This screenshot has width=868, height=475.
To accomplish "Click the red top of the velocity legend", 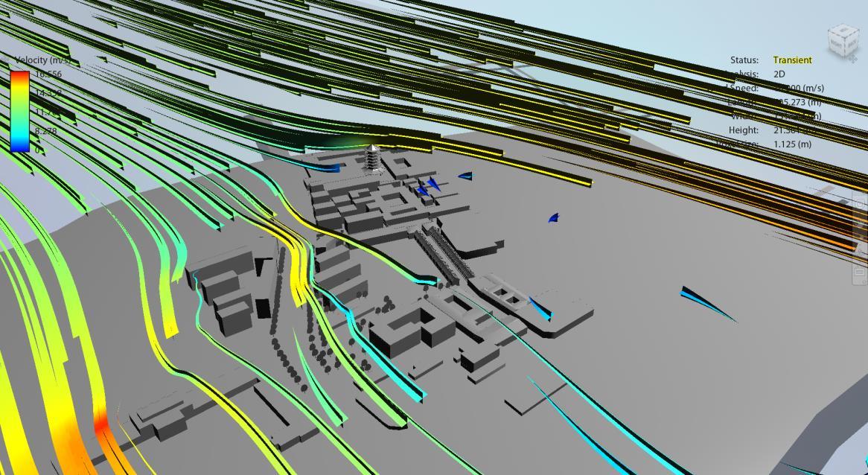I will click(x=19, y=76).
